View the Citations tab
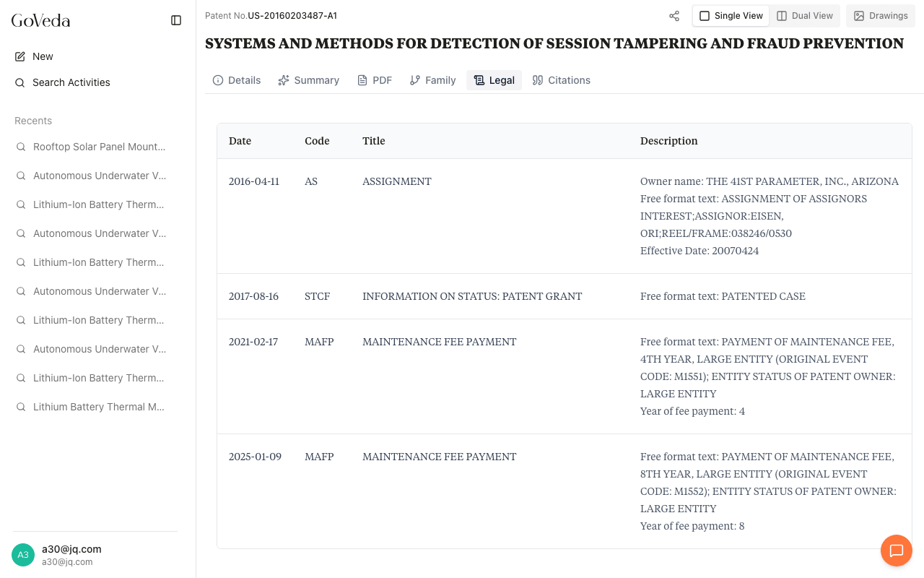 (561, 80)
